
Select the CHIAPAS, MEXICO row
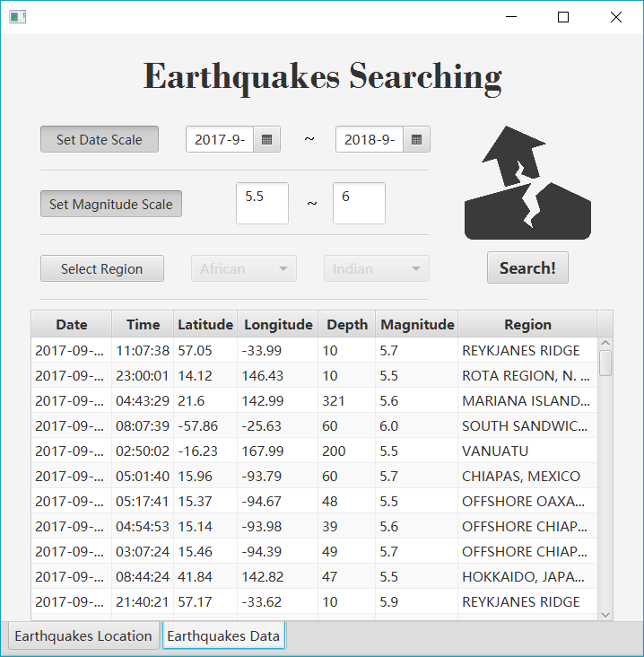[x=314, y=476]
